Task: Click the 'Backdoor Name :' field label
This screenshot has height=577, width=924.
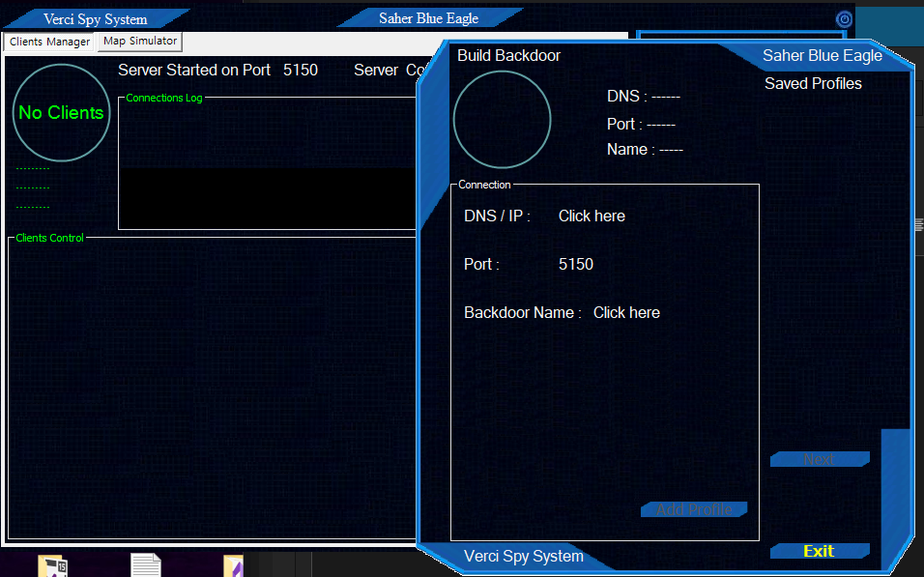Action: pos(523,313)
